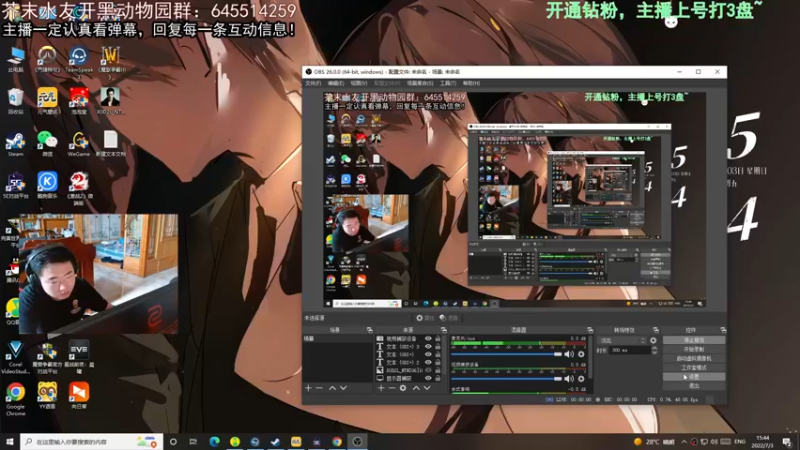Remove the selected scene with minus icon
The height and width of the screenshot is (450, 800).
[x=319, y=388]
